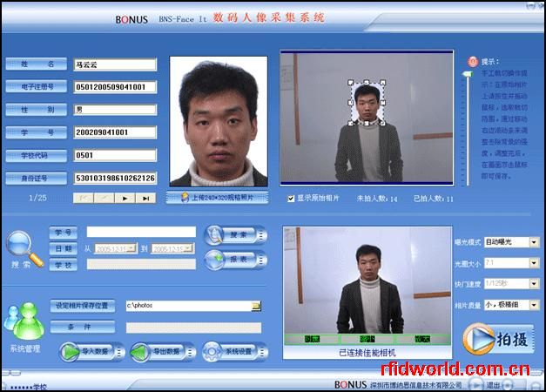Screen dimensions: 546x392
Task: Click the empty 学号 search input
Action: tap(141, 232)
